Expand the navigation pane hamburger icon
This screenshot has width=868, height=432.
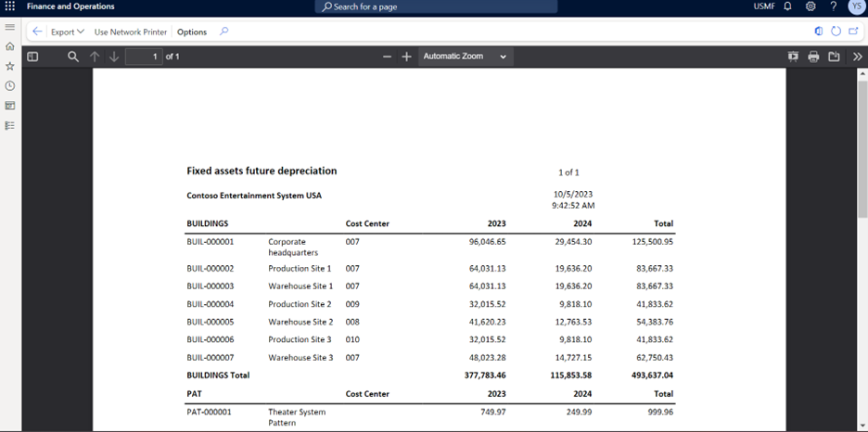pos(9,27)
